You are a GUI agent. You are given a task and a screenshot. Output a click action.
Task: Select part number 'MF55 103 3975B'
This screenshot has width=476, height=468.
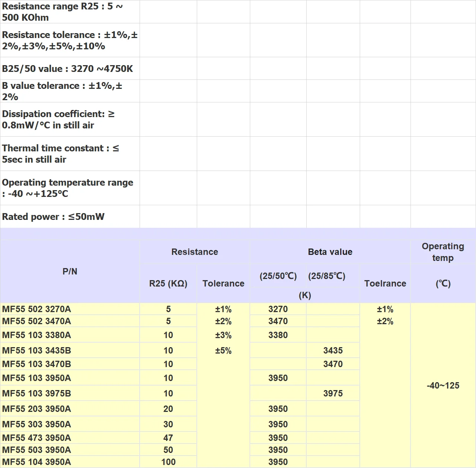pyautogui.click(x=70, y=393)
